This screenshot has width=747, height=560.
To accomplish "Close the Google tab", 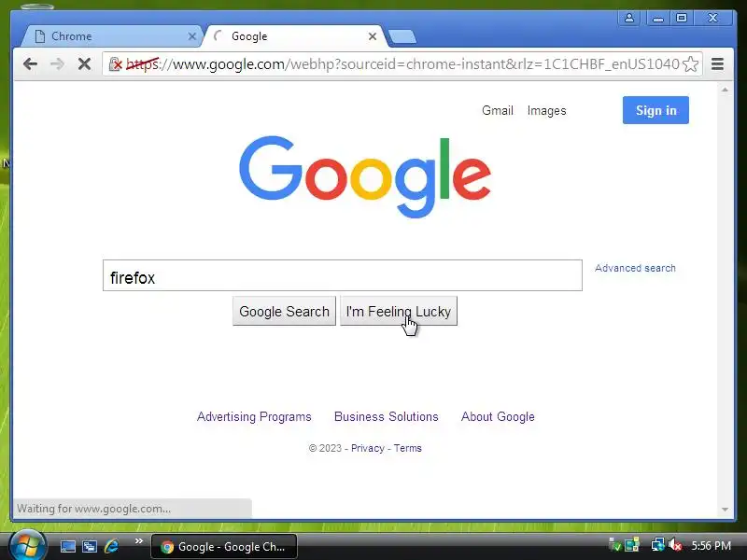I will [373, 36].
